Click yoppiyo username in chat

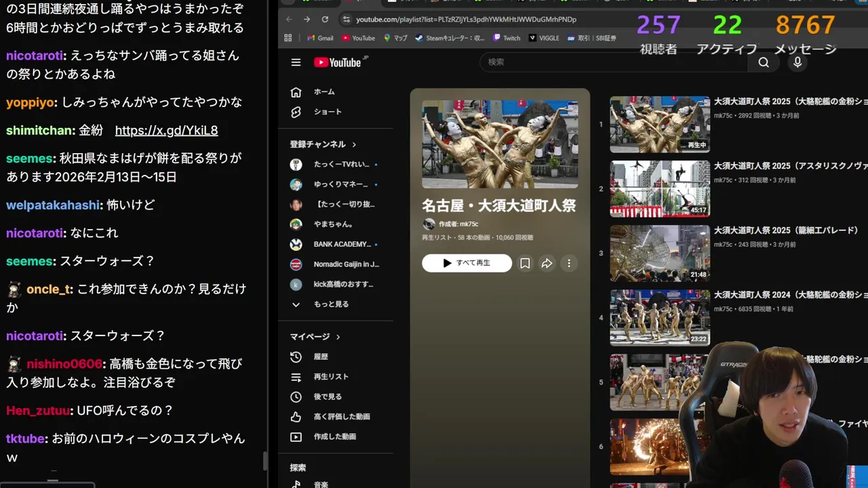pos(30,103)
